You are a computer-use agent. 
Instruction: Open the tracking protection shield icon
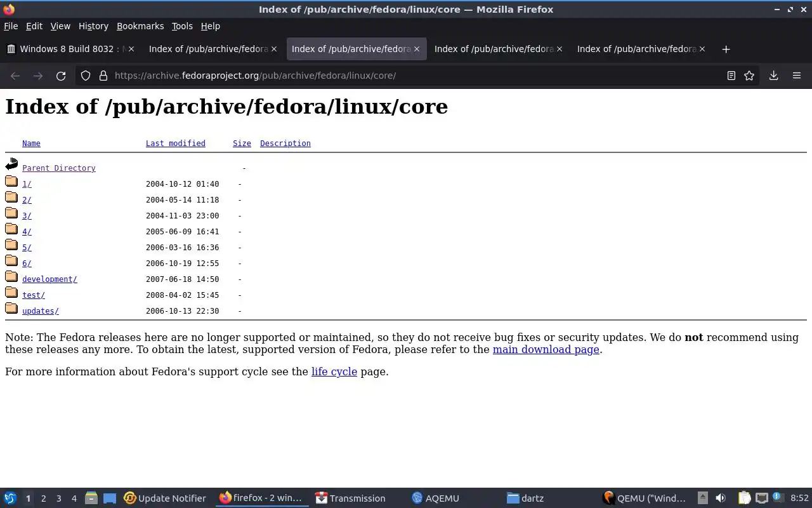pos(86,76)
